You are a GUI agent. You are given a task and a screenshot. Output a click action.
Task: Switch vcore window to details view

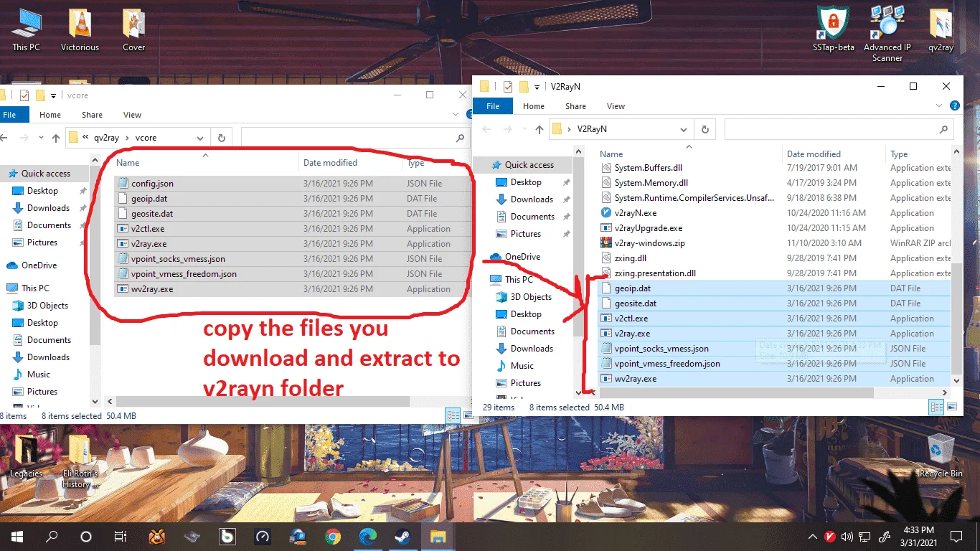coord(453,415)
